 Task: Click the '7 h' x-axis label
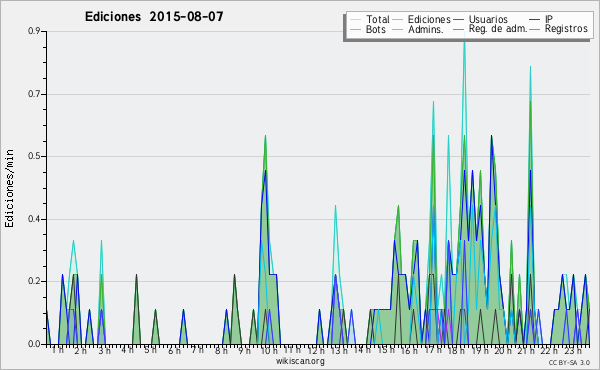click(197, 350)
